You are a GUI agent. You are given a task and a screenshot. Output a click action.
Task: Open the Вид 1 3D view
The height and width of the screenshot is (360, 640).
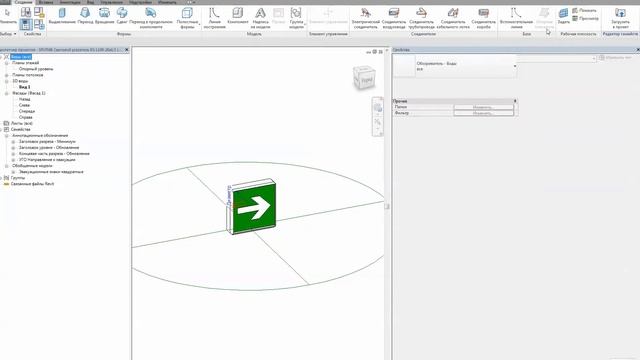click(24, 87)
